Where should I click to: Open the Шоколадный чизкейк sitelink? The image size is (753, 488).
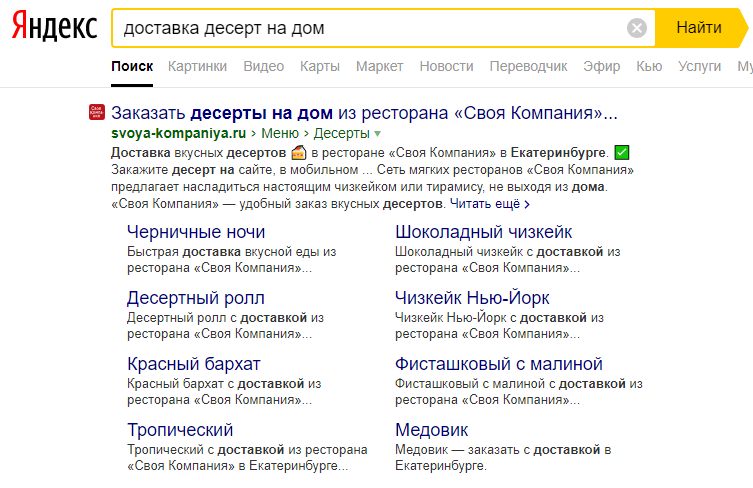(x=484, y=232)
